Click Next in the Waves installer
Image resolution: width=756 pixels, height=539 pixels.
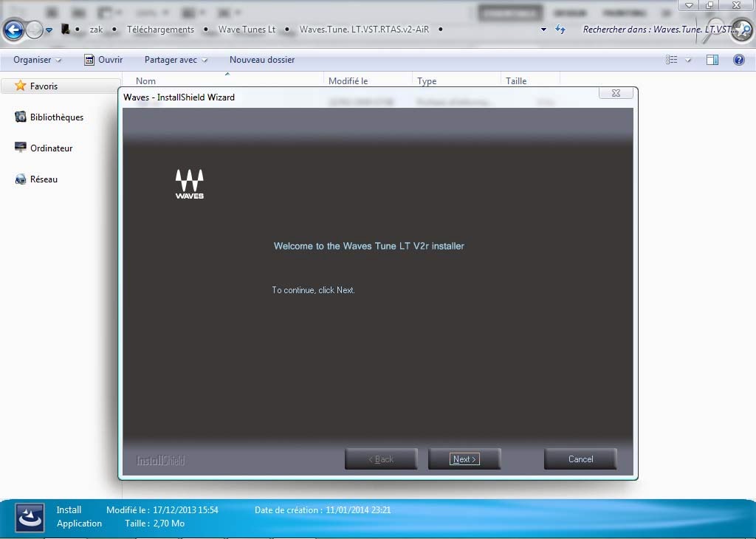[x=464, y=459]
